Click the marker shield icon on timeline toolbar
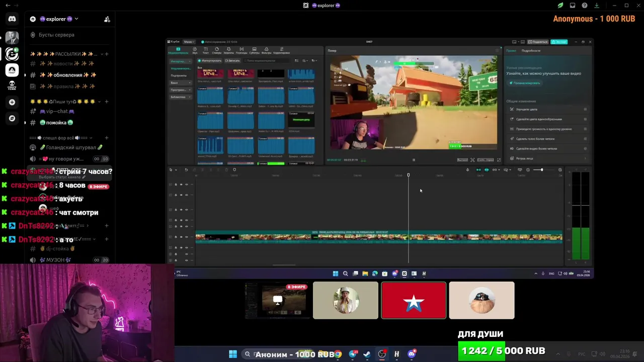The width and height of the screenshot is (644, 362). coord(234,170)
